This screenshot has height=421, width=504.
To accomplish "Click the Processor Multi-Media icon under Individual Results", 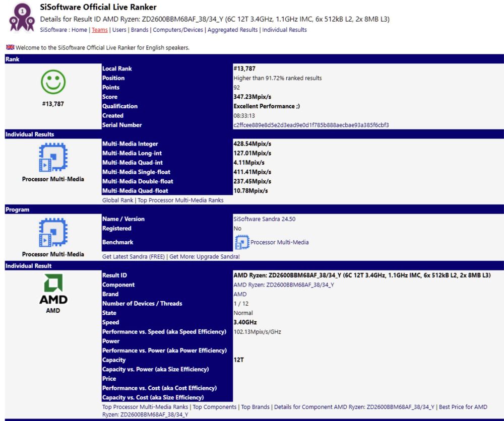I will pos(53,157).
